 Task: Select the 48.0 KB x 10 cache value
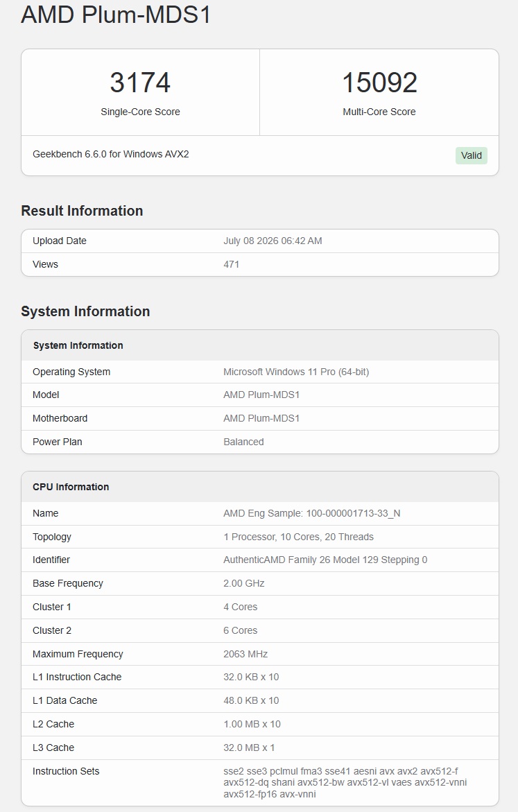click(x=251, y=700)
